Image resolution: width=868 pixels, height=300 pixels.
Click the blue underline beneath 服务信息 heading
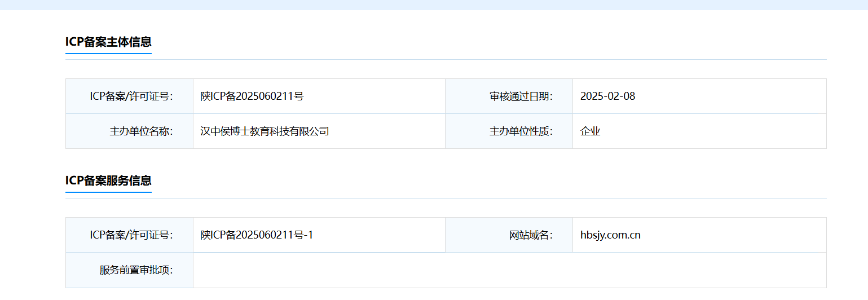(108, 192)
